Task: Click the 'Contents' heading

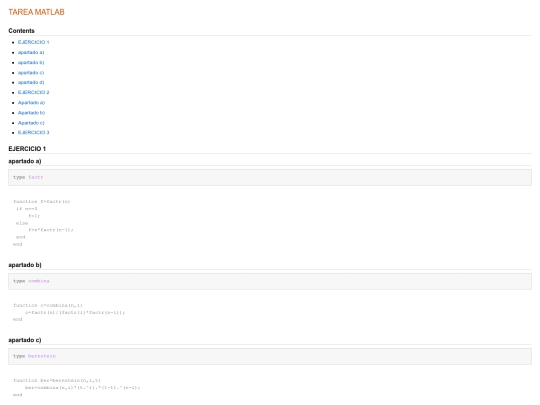Action: (21, 31)
